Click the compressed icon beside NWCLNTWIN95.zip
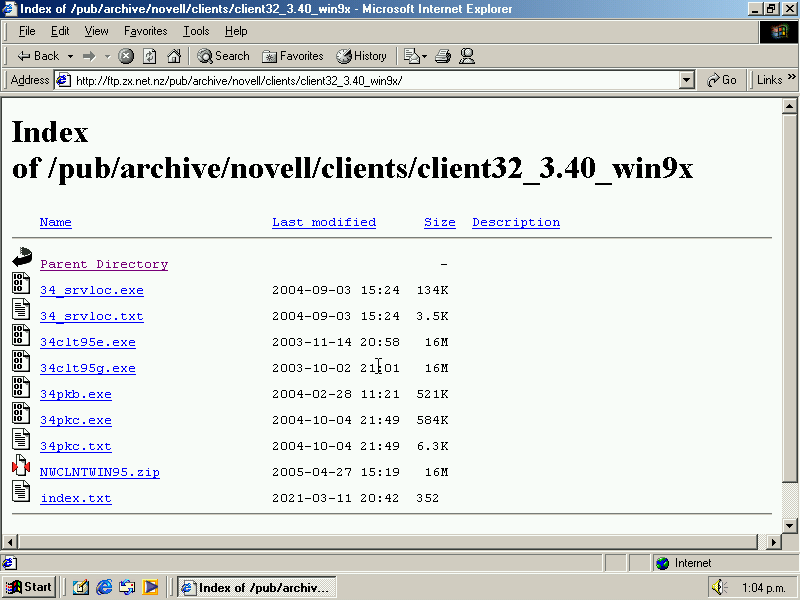Viewport: 800px width, 600px height. coord(21,465)
